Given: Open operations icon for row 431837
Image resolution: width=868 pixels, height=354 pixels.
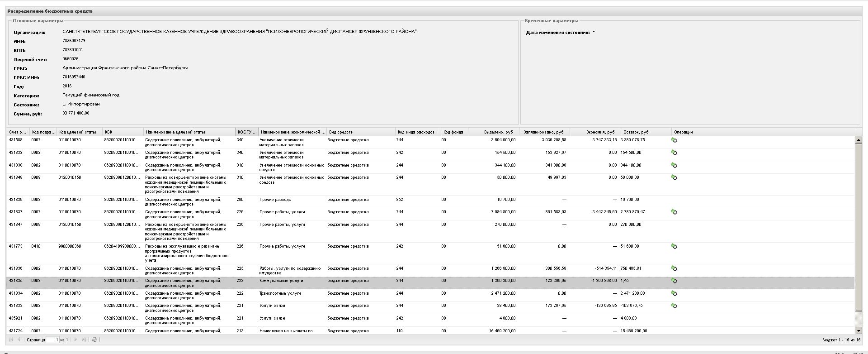Looking at the screenshot, I should (674, 212).
